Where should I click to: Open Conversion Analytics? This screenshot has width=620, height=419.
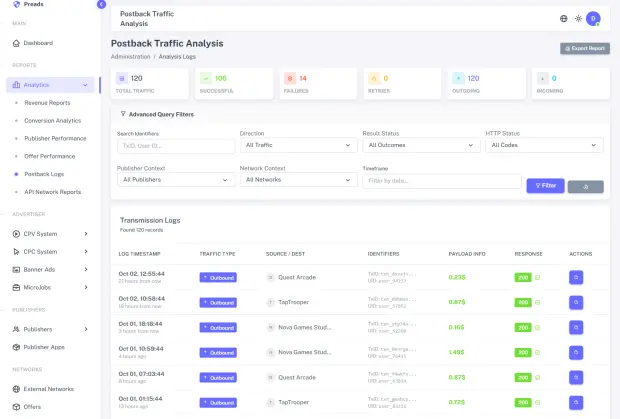(53, 121)
